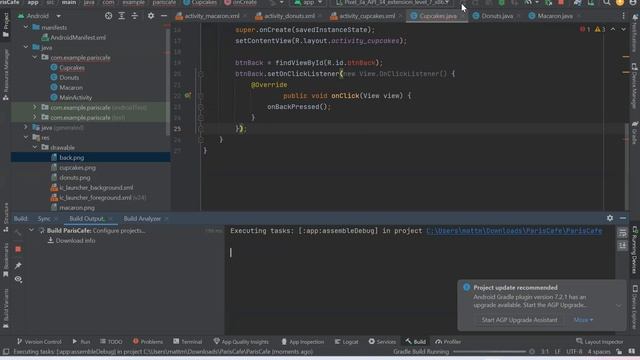Collapse the manifests folder
Image resolution: width=640 pixels, height=360 pixels.
(x=26, y=27)
